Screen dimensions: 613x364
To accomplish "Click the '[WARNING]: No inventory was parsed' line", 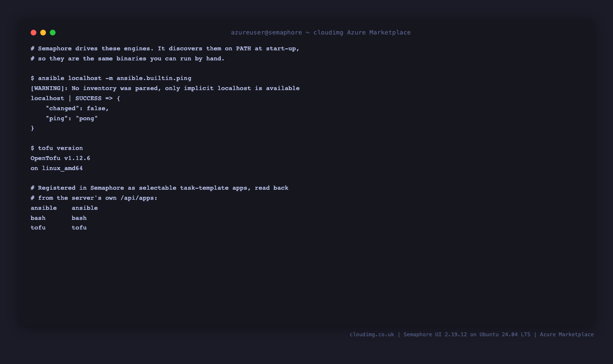I will (165, 88).
